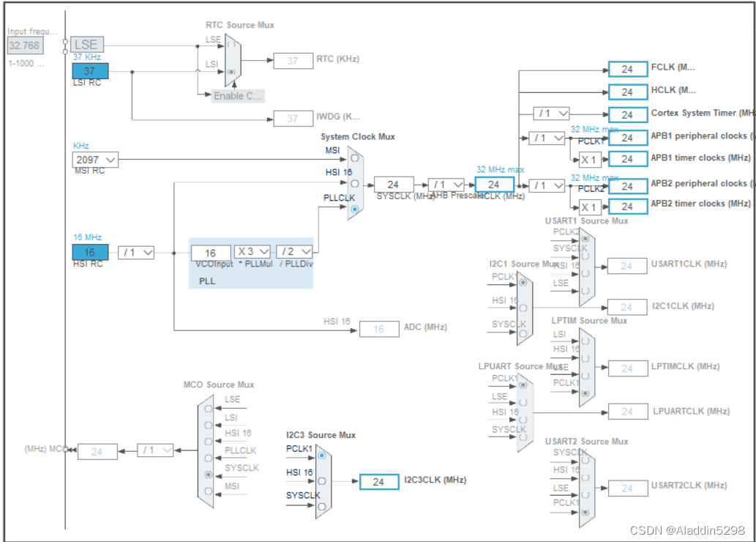Click the FCLK 24 output field

click(x=628, y=69)
